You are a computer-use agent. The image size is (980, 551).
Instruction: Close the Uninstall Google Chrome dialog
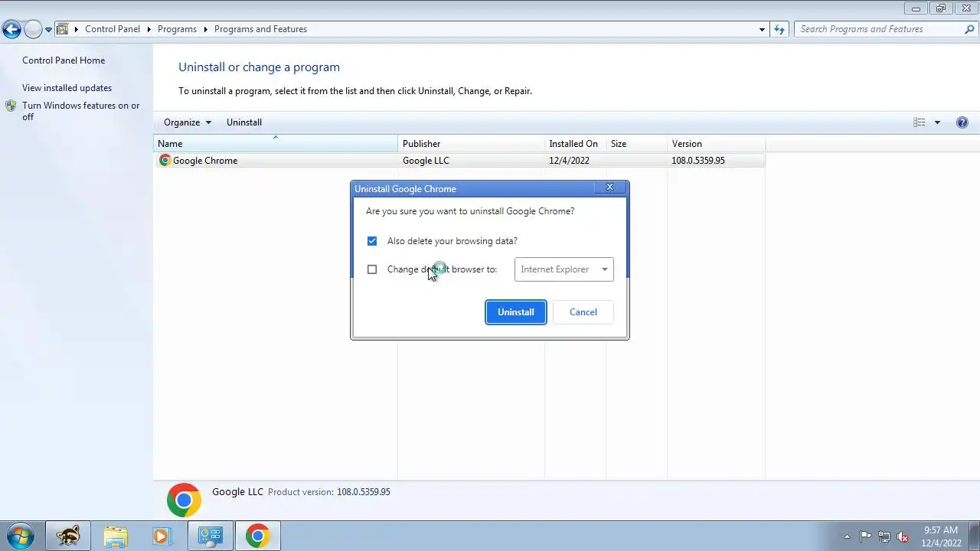609,187
